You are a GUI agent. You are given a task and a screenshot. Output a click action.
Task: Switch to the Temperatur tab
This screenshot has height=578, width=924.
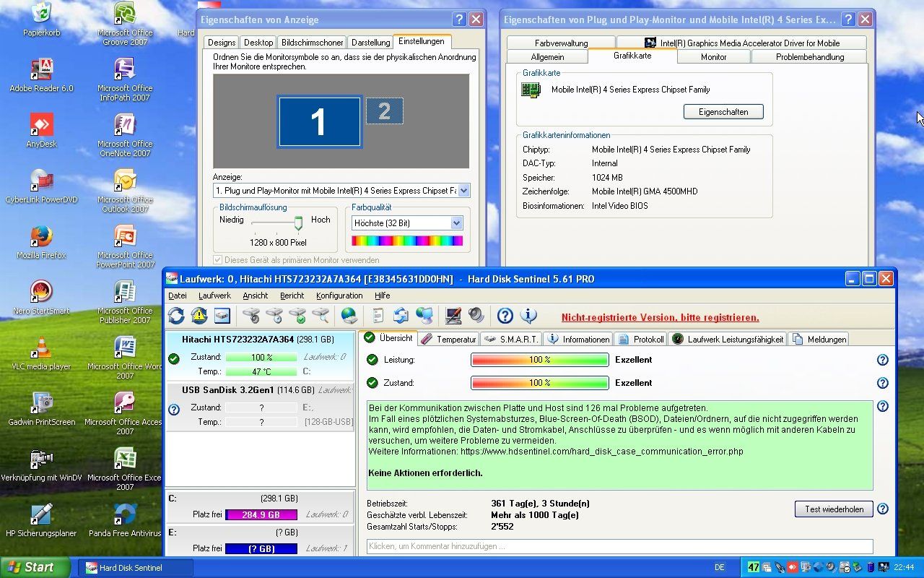click(x=448, y=339)
